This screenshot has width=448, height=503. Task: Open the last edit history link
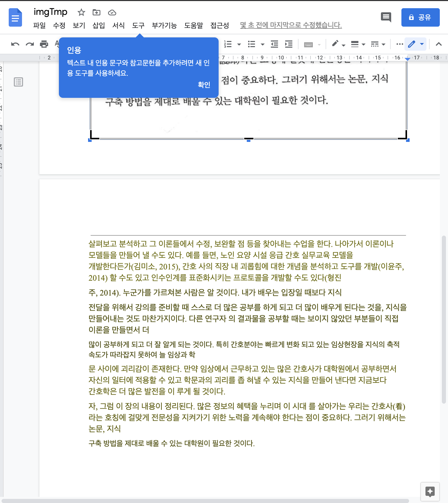pyautogui.click(x=291, y=25)
